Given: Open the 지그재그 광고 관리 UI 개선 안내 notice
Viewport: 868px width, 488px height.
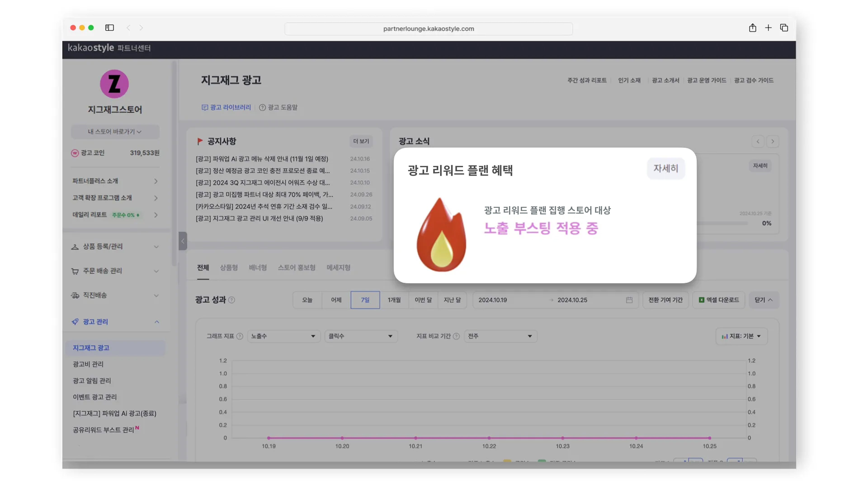Looking at the screenshot, I should pyautogui.click(x=259, y=218).
